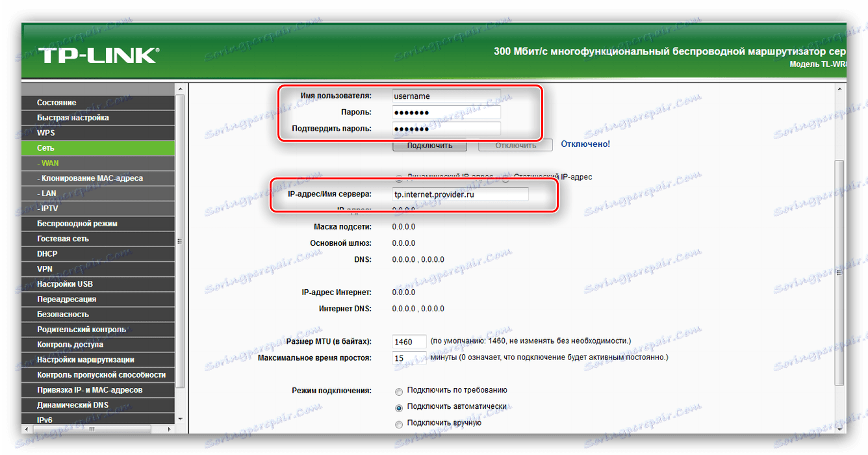Open Клонирование MAC-адреса submenu
Screen dimensions: 868x455
pyautogui.click(x=98, y=178)
